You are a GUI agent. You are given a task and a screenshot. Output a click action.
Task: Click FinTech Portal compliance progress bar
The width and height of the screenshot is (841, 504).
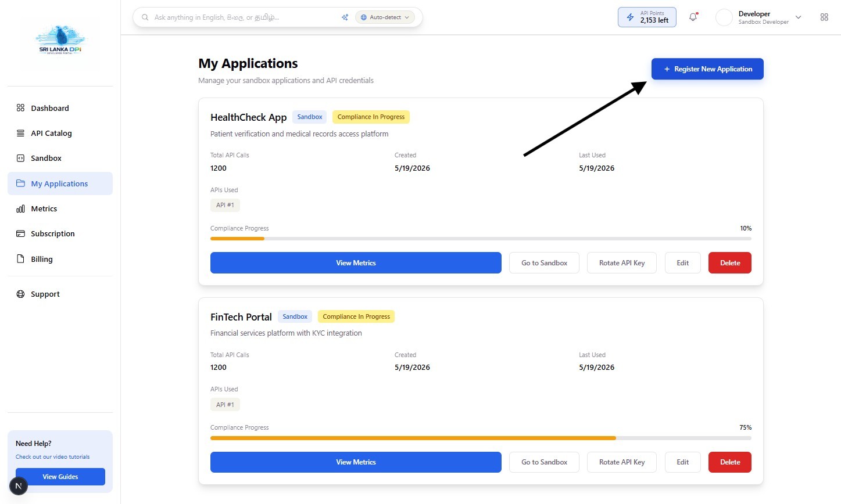point(481,438)
